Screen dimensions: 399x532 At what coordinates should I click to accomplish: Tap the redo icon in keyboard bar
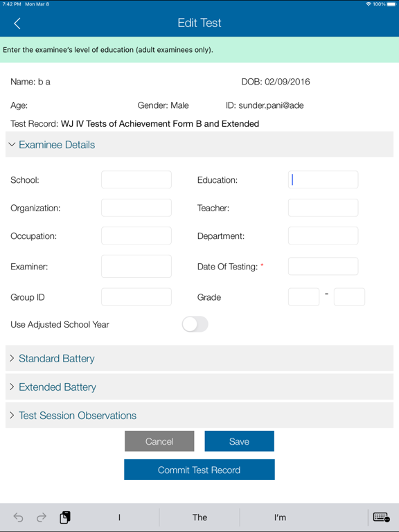42,517
